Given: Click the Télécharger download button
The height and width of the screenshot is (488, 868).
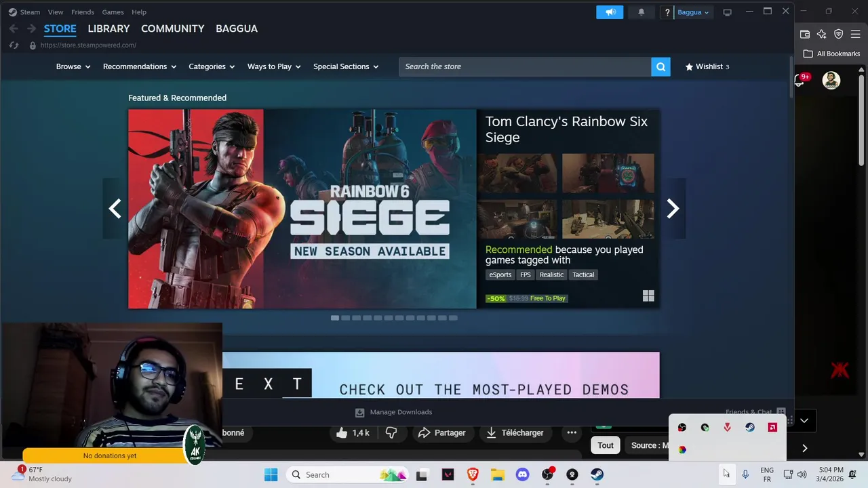Looking at the screenshot, I should [x=515, y=432].
